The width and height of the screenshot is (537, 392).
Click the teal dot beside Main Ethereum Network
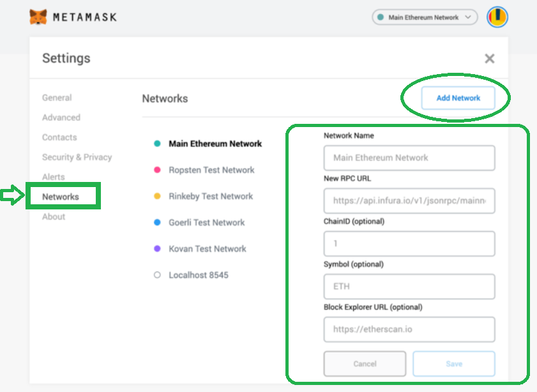coord(157,144)
